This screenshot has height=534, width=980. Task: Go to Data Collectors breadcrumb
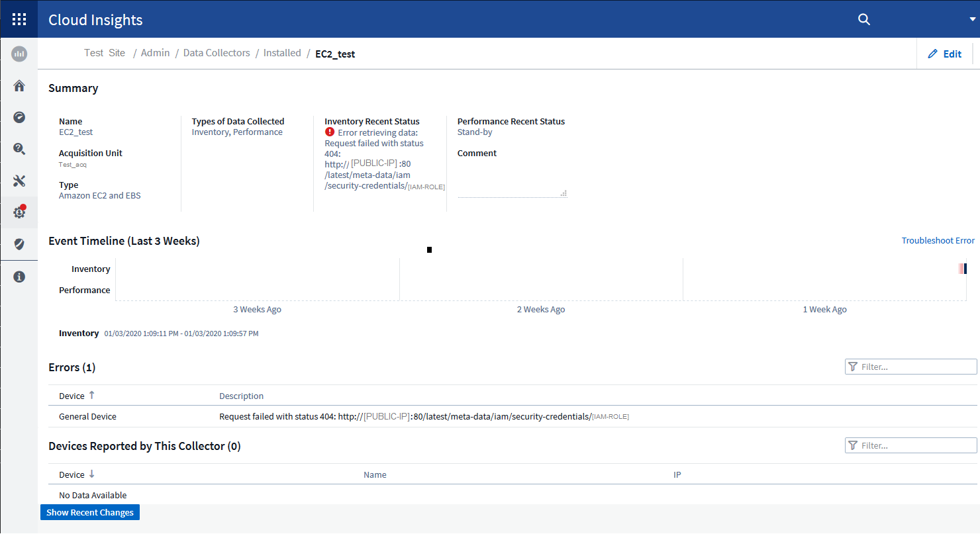pyautogui.click(x=217, y=53)
